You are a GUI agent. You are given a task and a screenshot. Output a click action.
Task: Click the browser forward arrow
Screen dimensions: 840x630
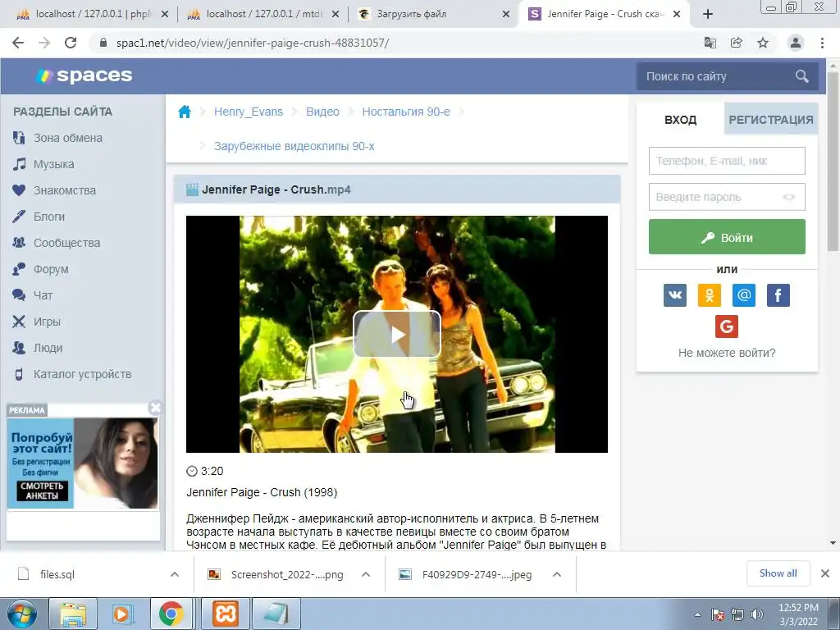[44, 43]
